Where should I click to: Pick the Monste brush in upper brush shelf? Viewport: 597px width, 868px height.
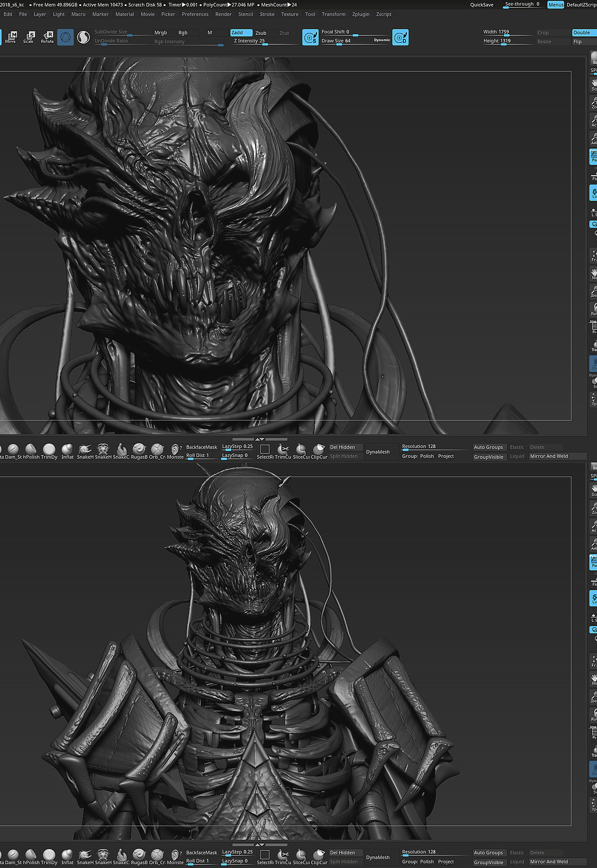coord(175,451)
